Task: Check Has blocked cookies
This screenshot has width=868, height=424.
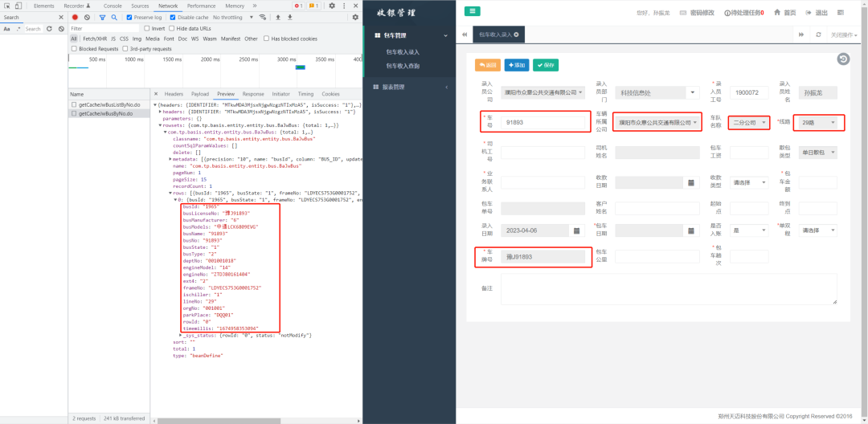Action: coord(267,39)
